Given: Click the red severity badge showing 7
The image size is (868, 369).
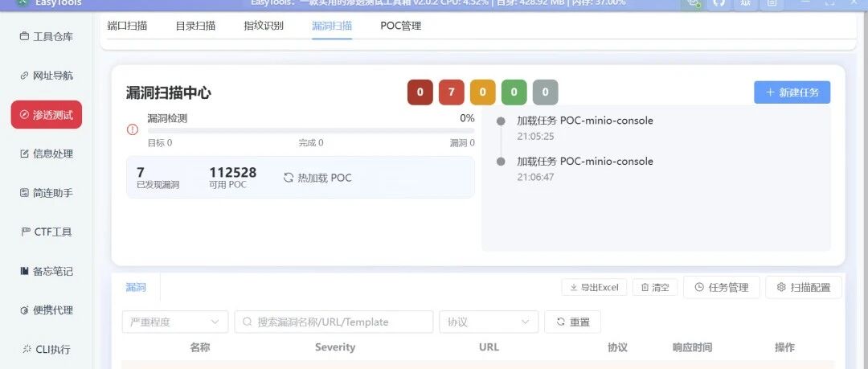Looking at the screenshot, I should tap(452, 92).
